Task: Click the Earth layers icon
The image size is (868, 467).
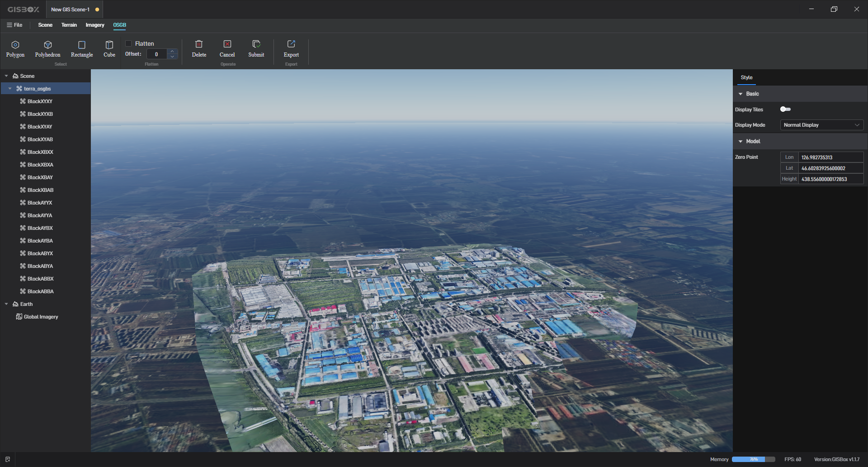Action: coord(15,304)
